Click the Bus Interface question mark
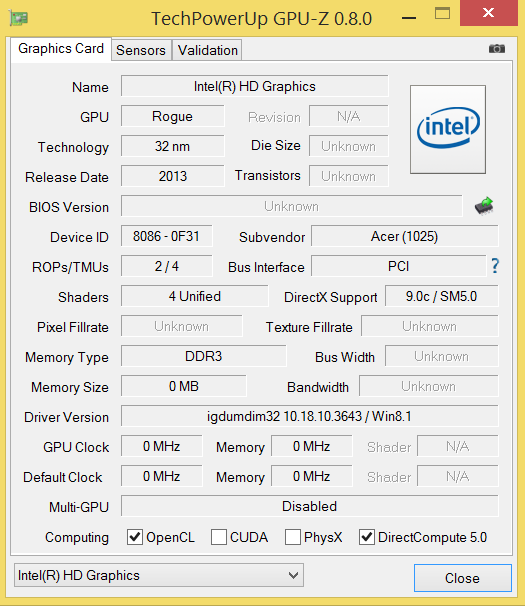This screenshot has height=606, width=525. [x=495, y=266]
